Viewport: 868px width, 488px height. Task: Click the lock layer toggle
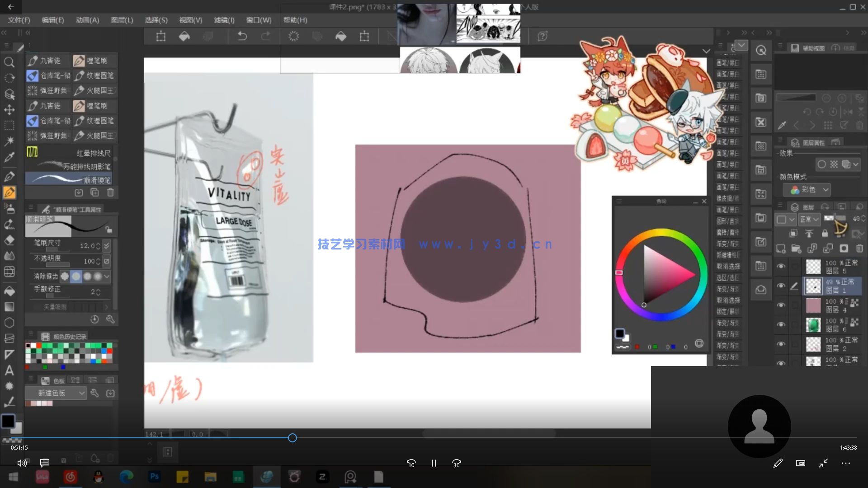826,233
